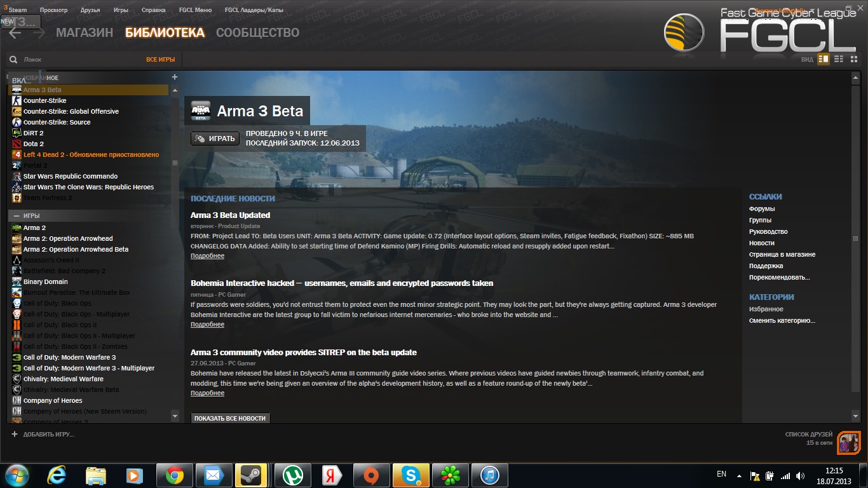Click ПОКАЗАТЬ ВСЕ НОВОСТИ button
The image size is (868, 488).
(230, 418)
